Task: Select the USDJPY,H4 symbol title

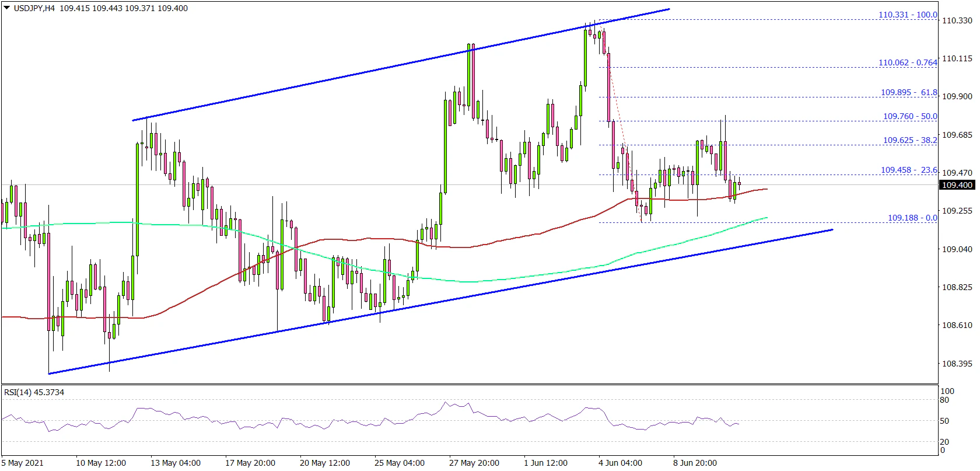Action: [x=33, y=8]
